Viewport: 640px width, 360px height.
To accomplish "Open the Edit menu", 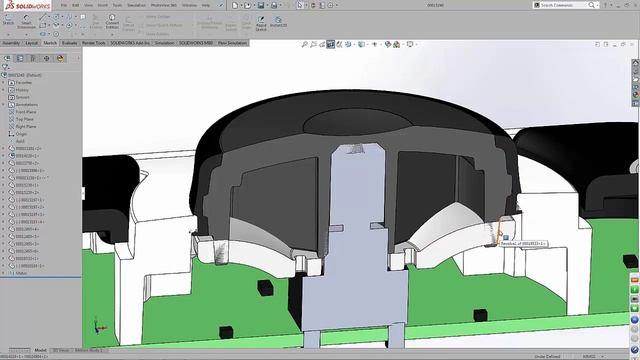I will (x=76, y=5).
